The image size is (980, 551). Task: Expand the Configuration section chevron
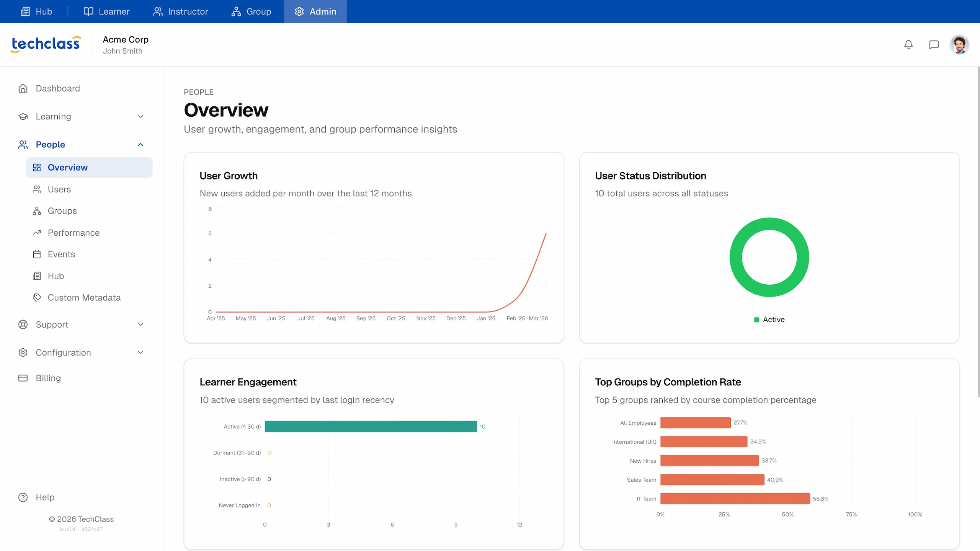(x=140, y=352)
